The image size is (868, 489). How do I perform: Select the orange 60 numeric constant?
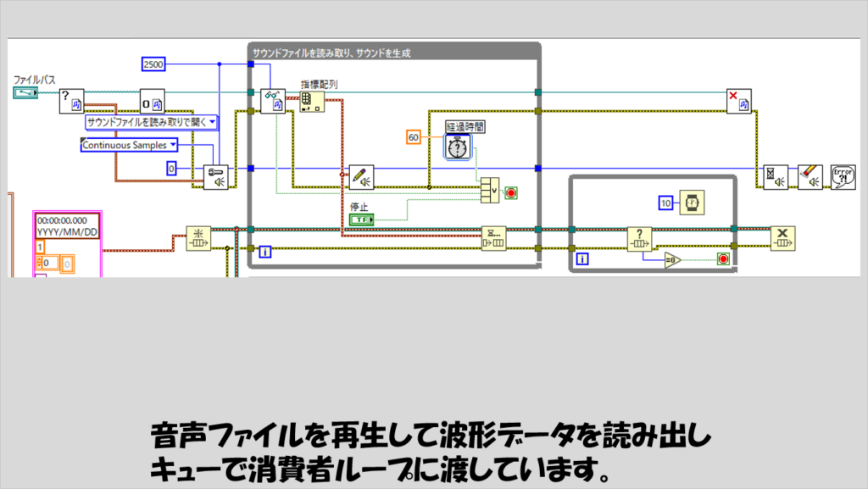(x=414, y=136)
